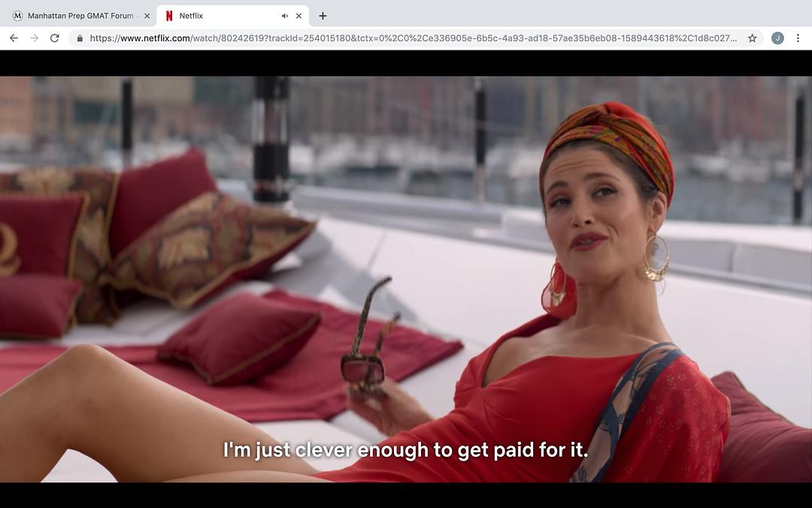Image resolution: width=812 pixels, height=508 pixels.
Task: Close the Manhattan Prep GMAT Forum tab
Action: point(147,16)
